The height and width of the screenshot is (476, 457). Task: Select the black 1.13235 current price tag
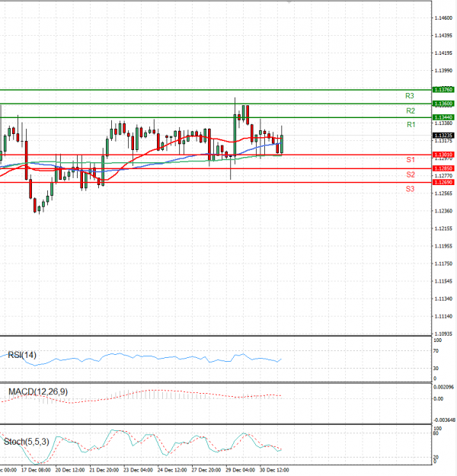(443, 136)
